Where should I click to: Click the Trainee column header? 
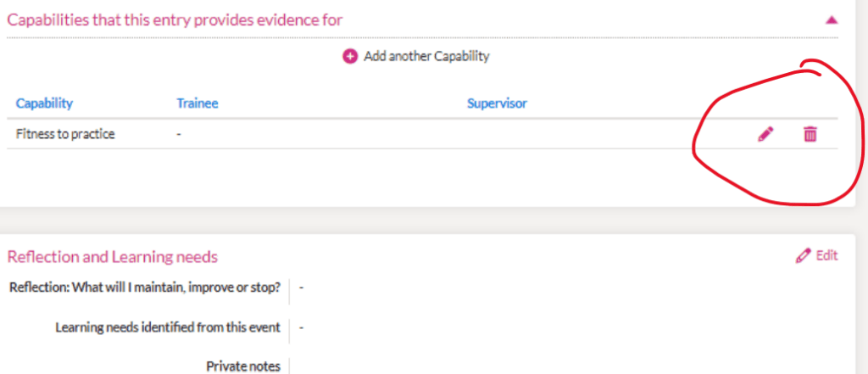(x=197, y=103)
